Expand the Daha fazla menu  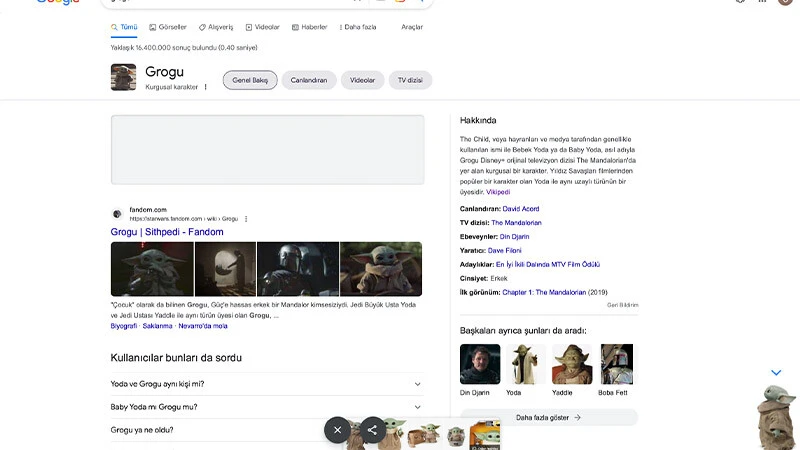[x=356, y=27]
